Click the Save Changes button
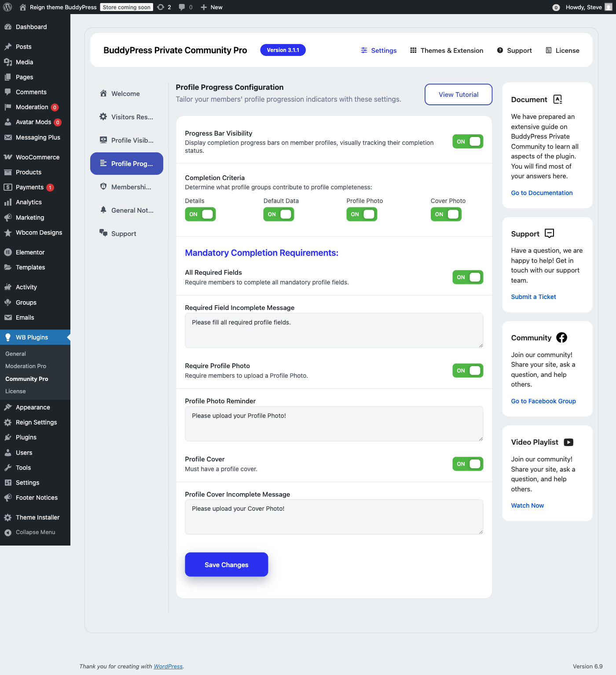 tap(226, 564)
